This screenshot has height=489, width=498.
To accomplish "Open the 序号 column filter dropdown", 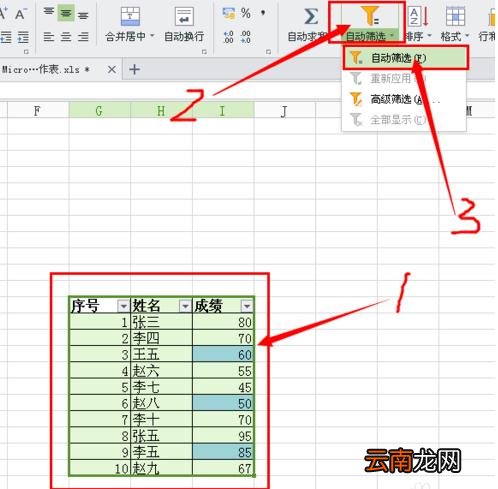I will (123, 305).
